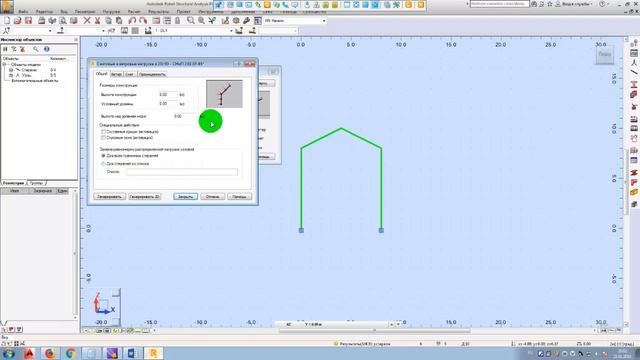640x360 pixels.
Task: Click the blue help icon in Object Inspector
Action: [47, 49]
